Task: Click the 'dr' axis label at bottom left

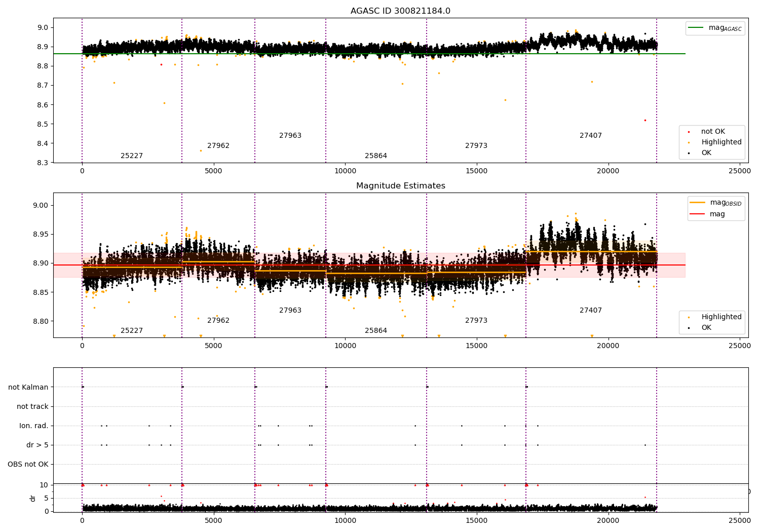Action: click(x=33, y=499)
